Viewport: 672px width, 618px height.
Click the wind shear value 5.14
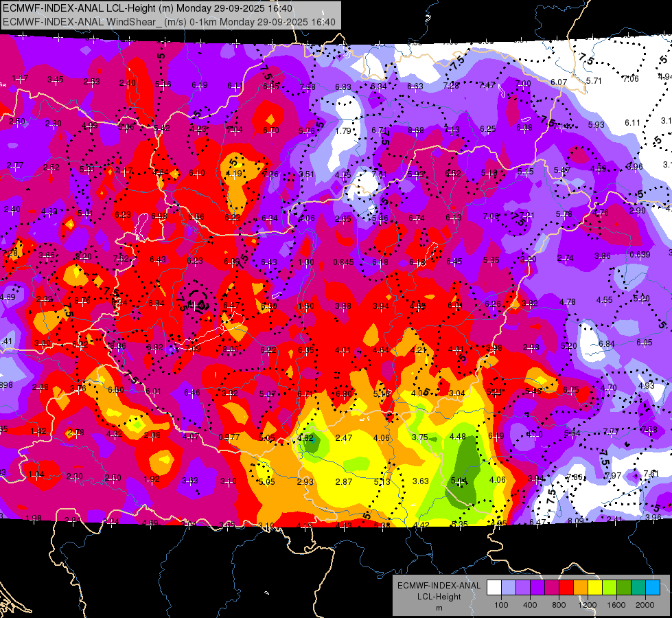pos(459,481)
